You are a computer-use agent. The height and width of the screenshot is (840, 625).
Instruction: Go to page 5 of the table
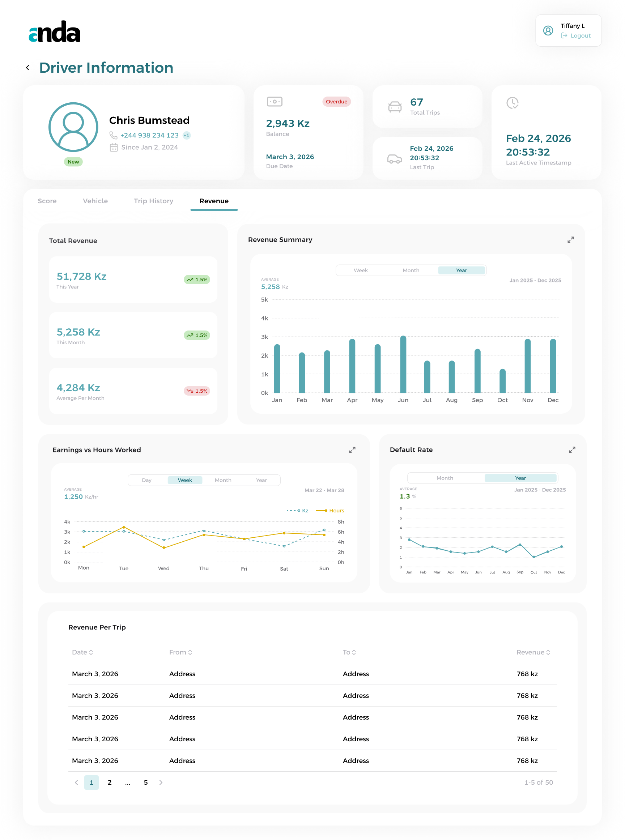[146, 782]
